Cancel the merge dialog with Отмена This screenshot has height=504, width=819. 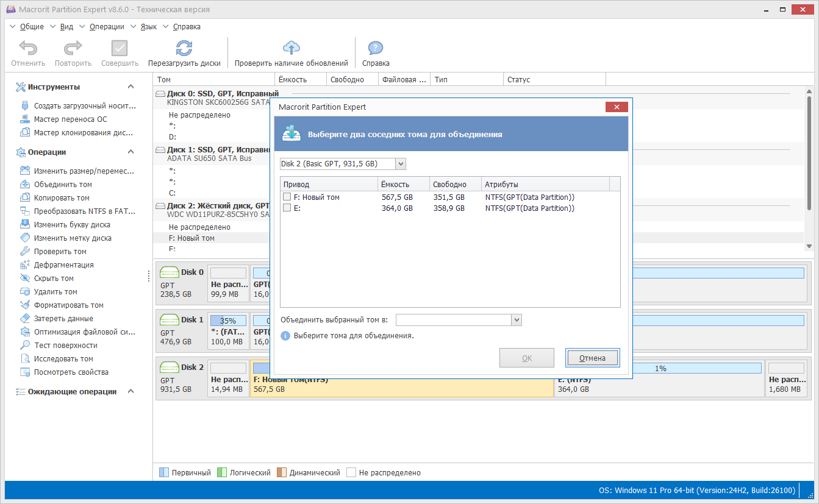click(x=593, y=358)
